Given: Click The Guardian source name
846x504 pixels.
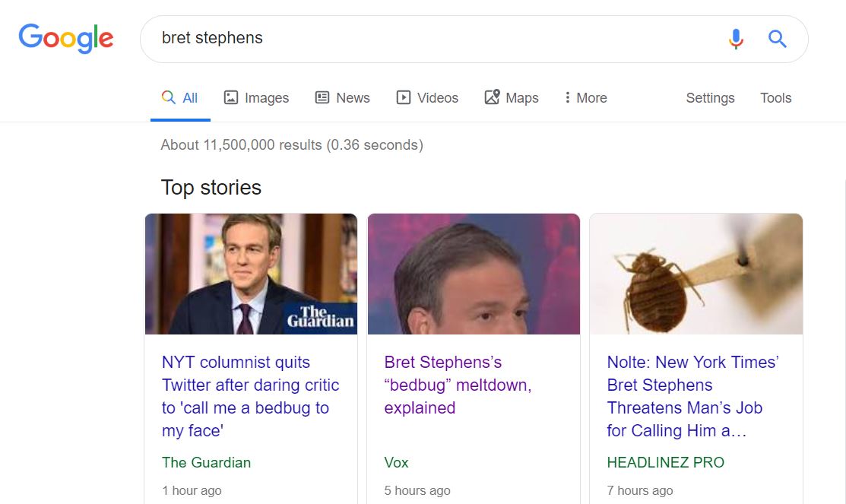Looking at the screenshot, I should click(x=206, y=462).
